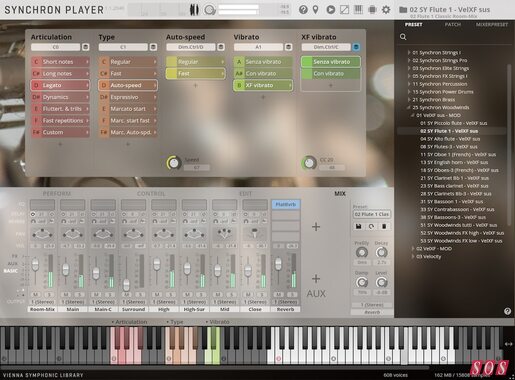Click the Speed knob under Auto-speed

[173, 163]
